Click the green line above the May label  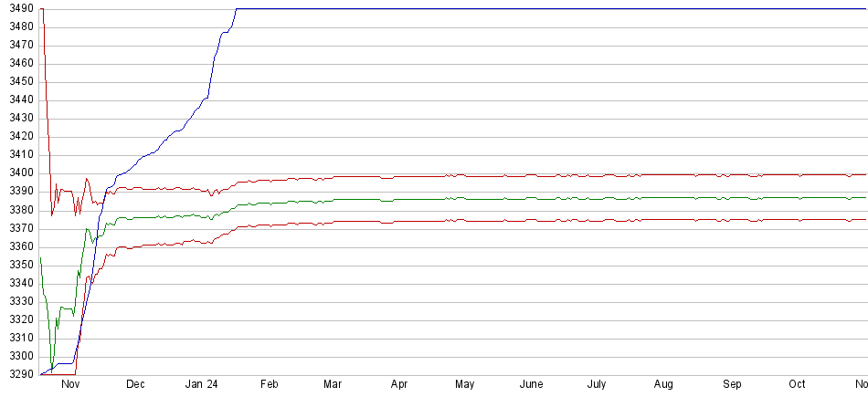(x=465, y=198)
